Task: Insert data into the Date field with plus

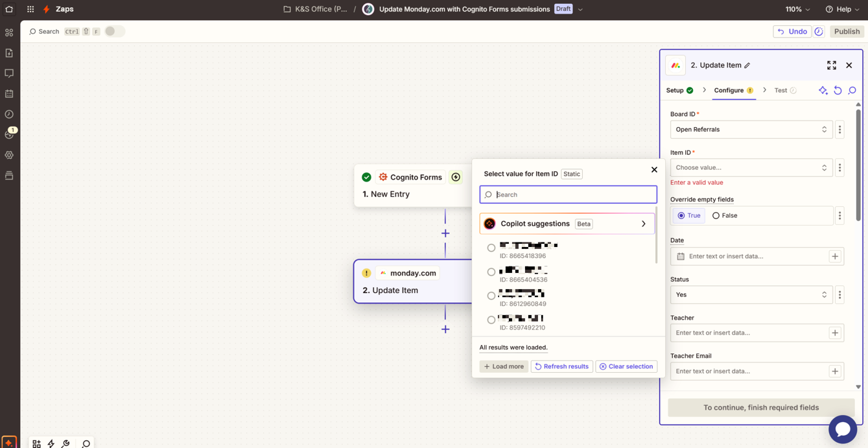Action: point(835,257)
